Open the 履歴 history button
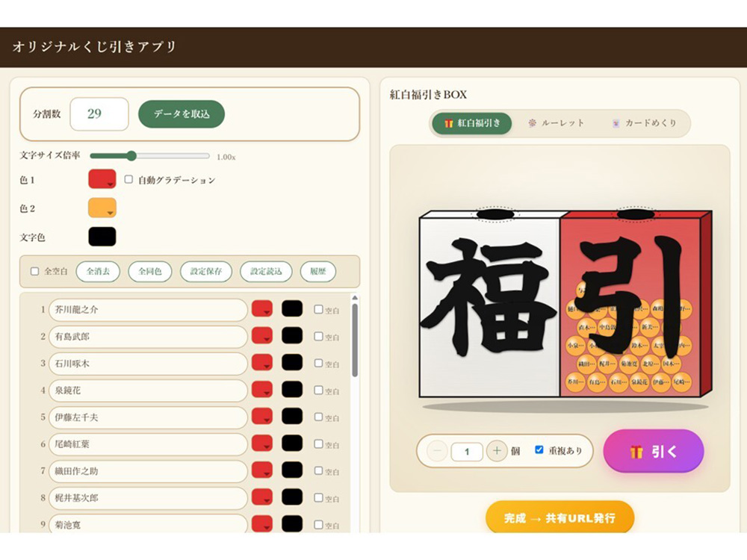Viewport: 747px width, 560px height. pyautogui.click(x=317, y=272)
